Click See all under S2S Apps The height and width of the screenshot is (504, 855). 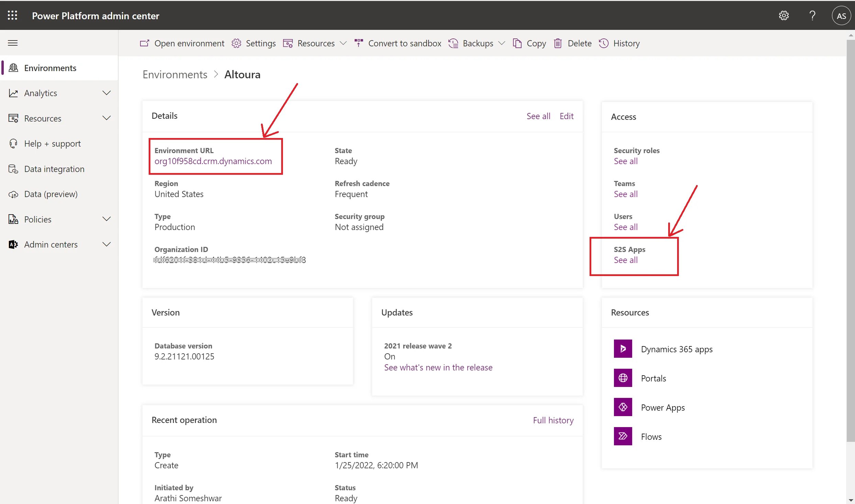tap(626, 260)
